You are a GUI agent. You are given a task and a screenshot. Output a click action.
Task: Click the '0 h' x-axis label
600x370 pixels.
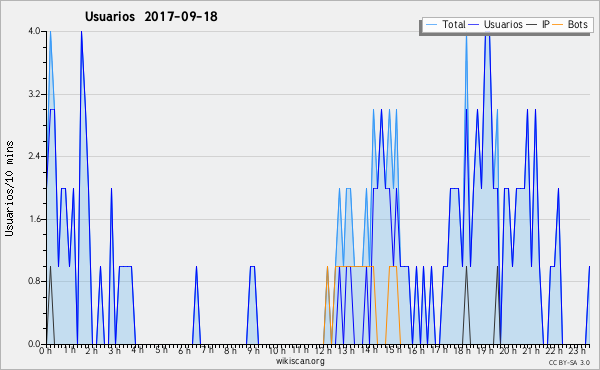pyautogui.click(x=46, y=351)
